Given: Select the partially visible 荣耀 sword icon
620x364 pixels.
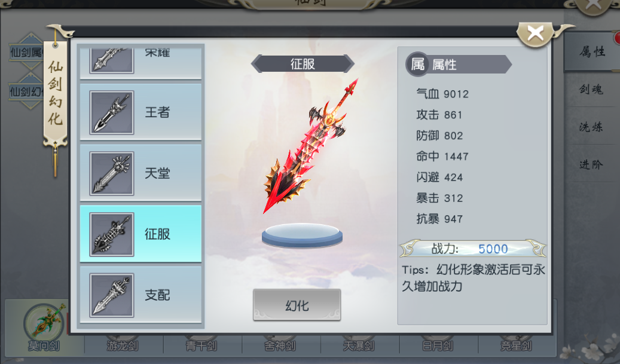Looking at the screenshot, I should [x=112, y=60].
